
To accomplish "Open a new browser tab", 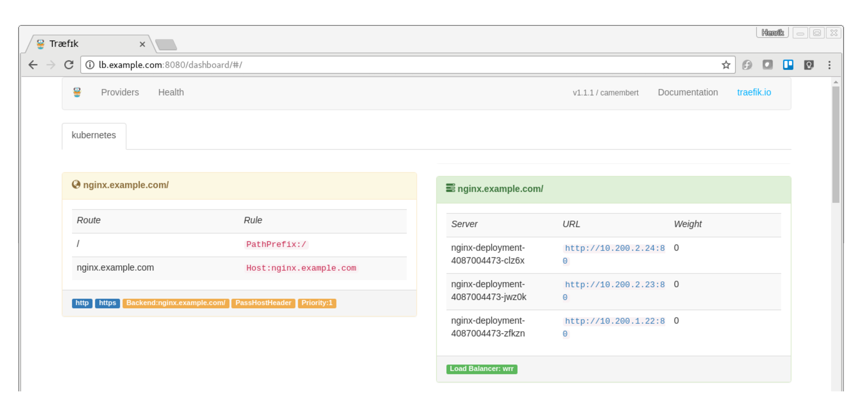I will (x=166, y=44).
